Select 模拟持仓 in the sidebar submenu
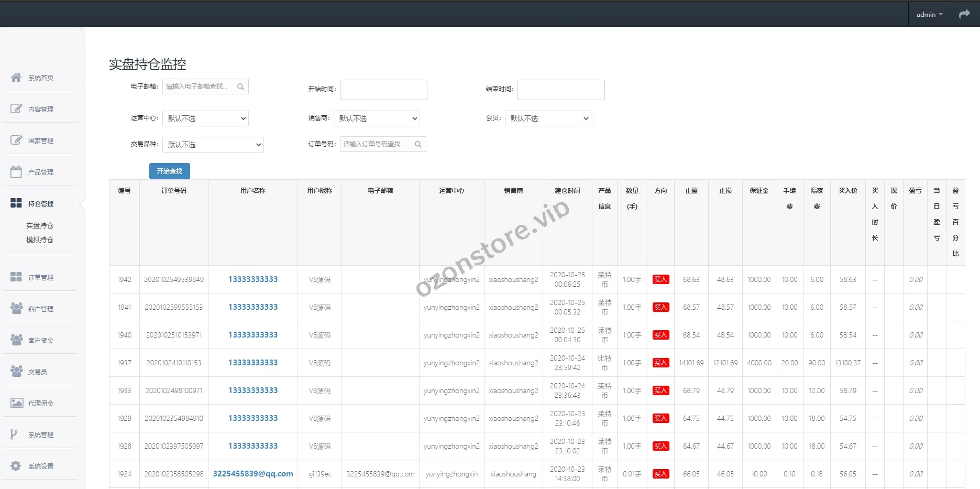Screen dimensions: 980x489 point(40,240)
